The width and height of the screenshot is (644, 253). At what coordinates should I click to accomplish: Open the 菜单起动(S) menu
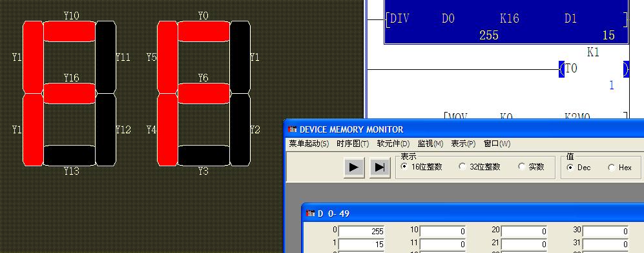[309, 144]
